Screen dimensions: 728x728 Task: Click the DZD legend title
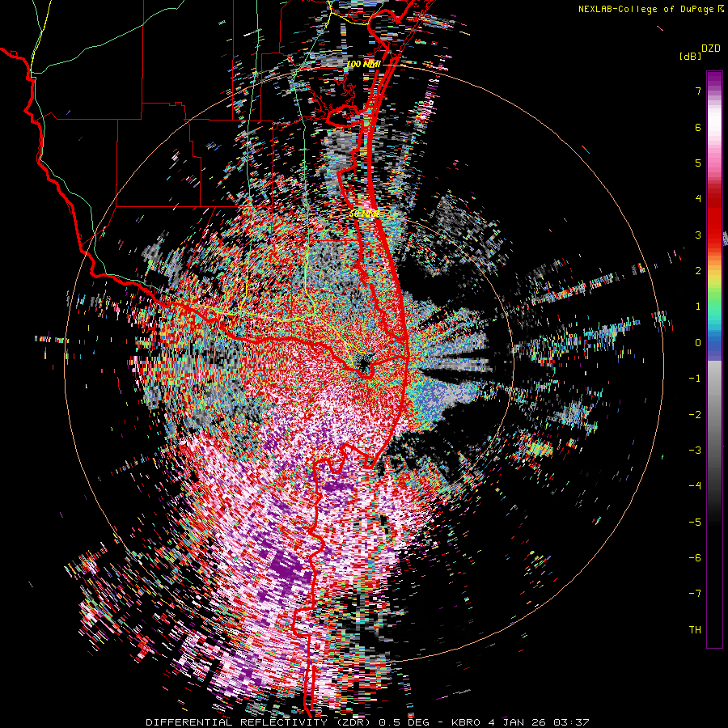(x=711, y=49)
